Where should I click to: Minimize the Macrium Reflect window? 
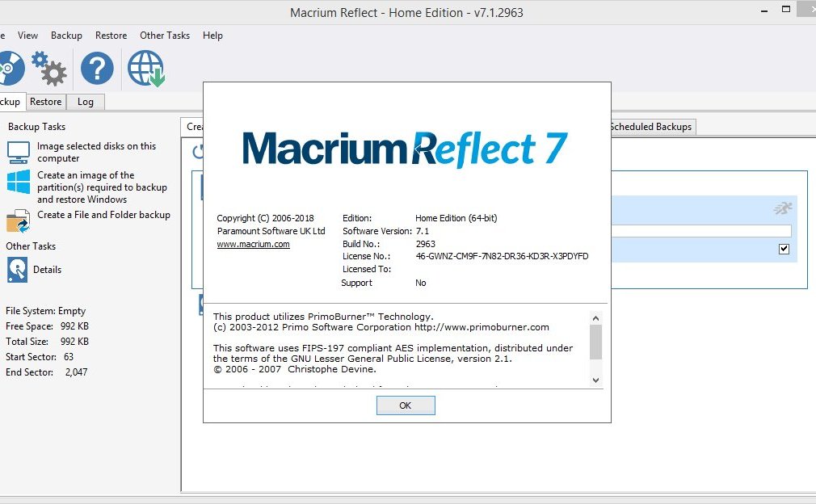pyautogui.click(x=764, y=10)
